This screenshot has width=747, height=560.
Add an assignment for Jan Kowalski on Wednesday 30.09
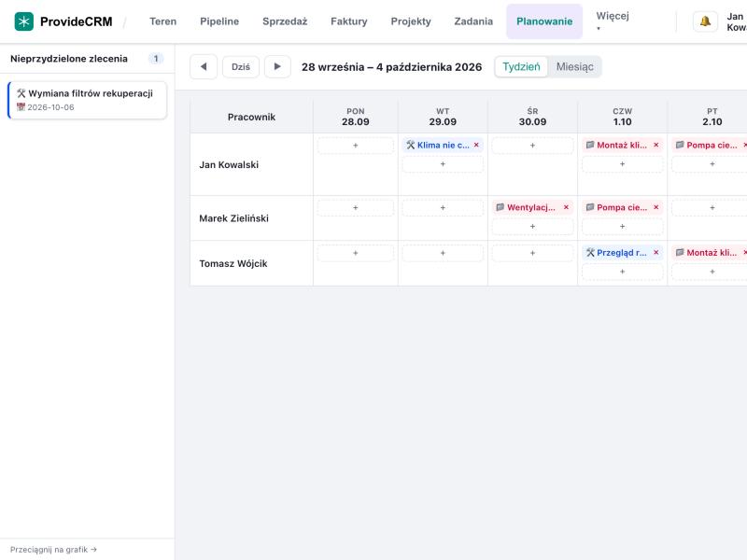click(x=532, y=146)
